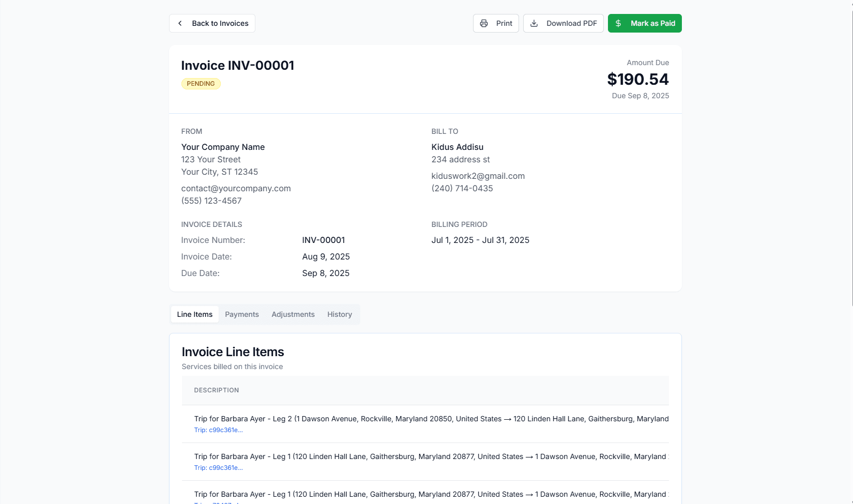Click the kiduswork2@gmail.com email address

pos(478,176)
